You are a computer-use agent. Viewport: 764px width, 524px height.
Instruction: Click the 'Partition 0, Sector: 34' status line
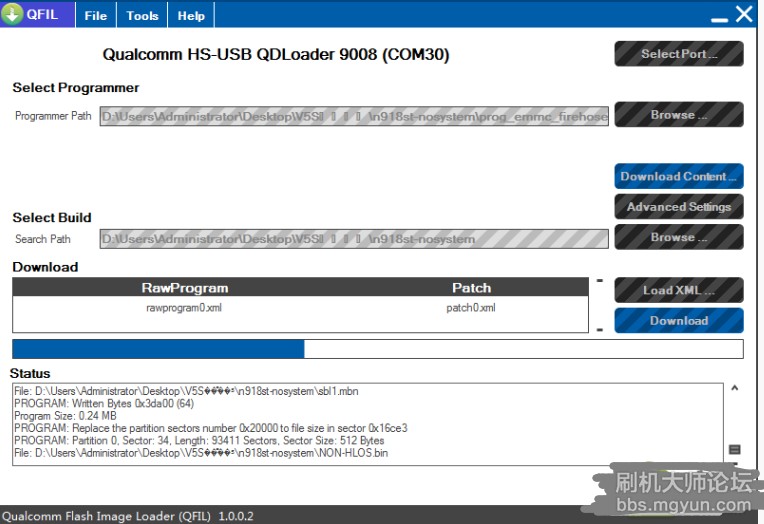199,440
